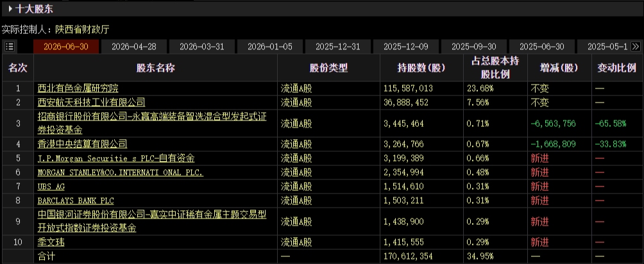
Task: Select the 1,503,211 shares cell
Action: pos(403,201)
